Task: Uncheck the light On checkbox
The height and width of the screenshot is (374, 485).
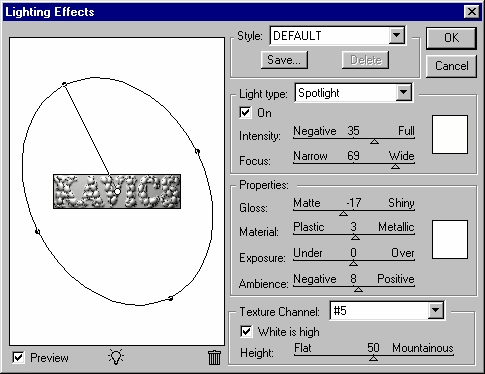Action: 245,113
